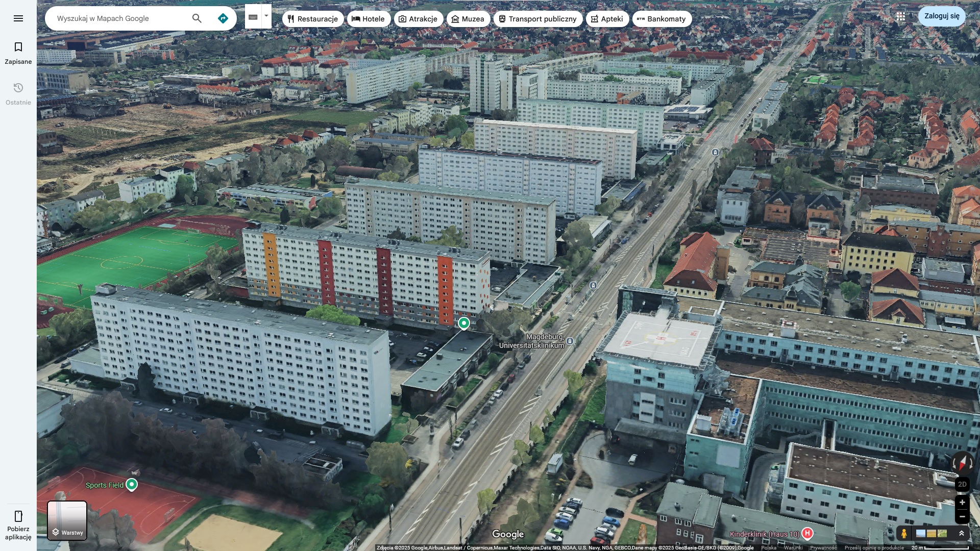
Task: Click the transit stop icon midway along the boulevard
Action: [x=593, y=286]
